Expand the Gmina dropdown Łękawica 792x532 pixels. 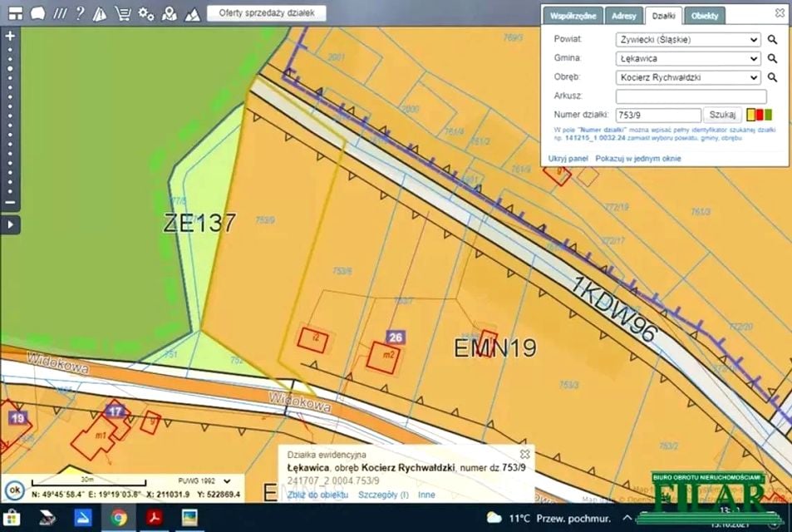point(753,58)
